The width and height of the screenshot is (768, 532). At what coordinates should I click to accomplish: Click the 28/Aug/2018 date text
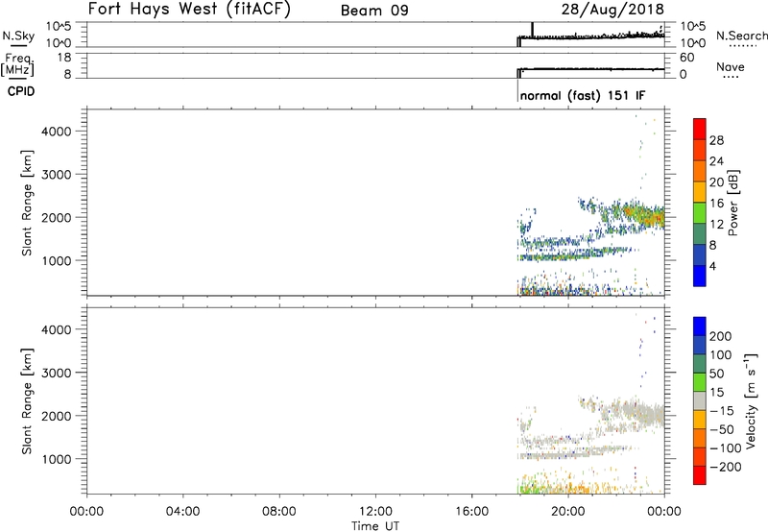point(612,9)
